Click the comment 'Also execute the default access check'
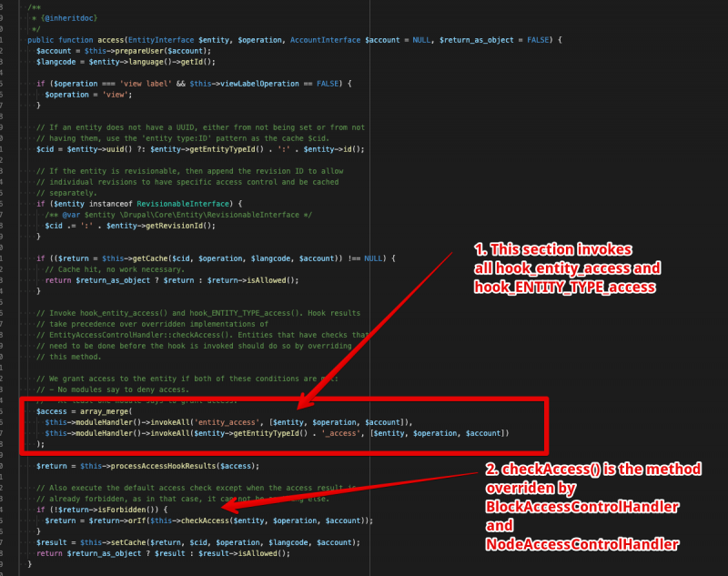Image resolution: width=728 pixels, height=576 pixels. (196, 488)
